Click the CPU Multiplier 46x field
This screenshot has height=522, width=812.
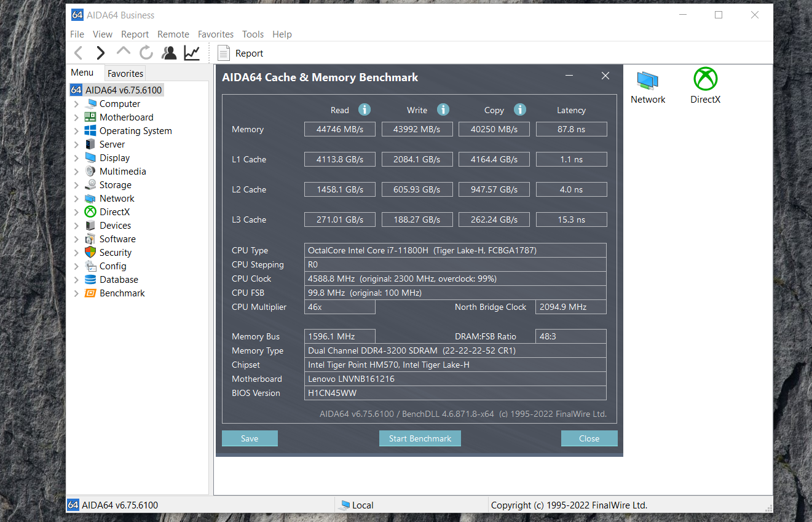340,307
